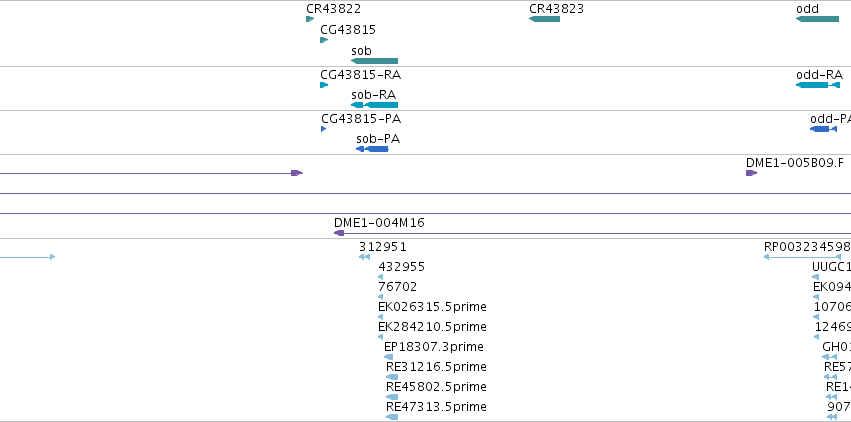Click the 76702 EST glyph
Image resolution: width=851 pixels, height=422 pixels.
click(x=380, y=297)
